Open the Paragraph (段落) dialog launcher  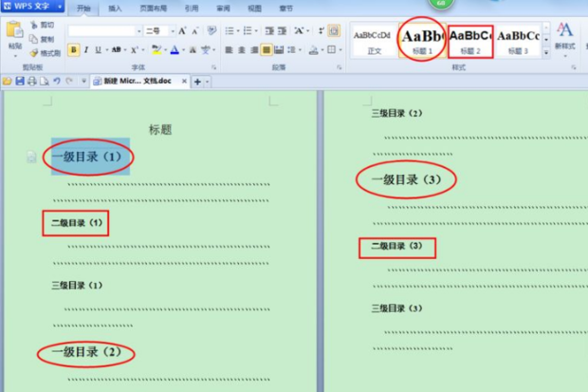(x=339, y=67)
